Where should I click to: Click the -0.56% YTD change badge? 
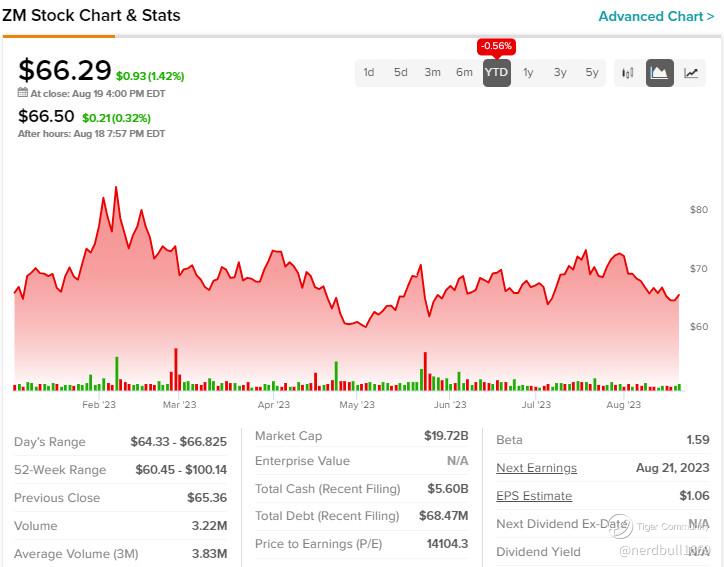click(x=496, y=46)
